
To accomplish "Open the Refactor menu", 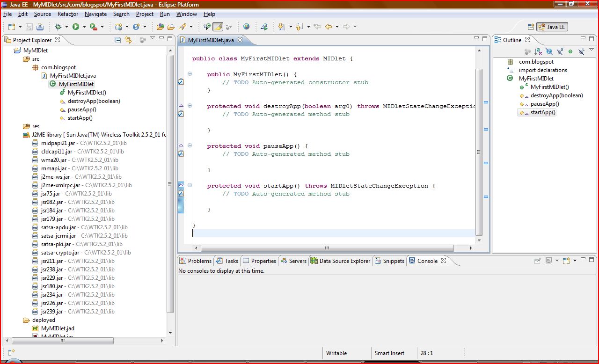I will tap(67, 14).
